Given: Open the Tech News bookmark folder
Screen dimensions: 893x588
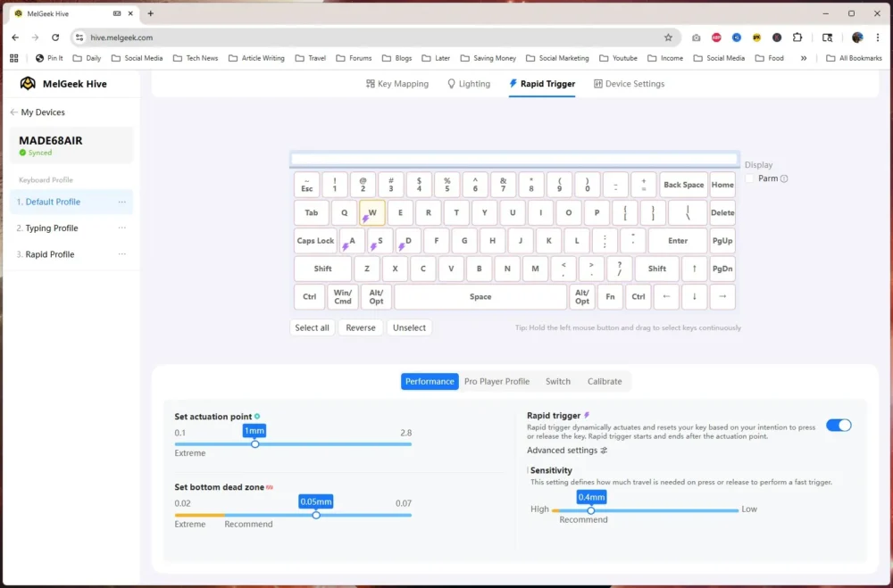Looking at the screenshot, I should [196, 58].
